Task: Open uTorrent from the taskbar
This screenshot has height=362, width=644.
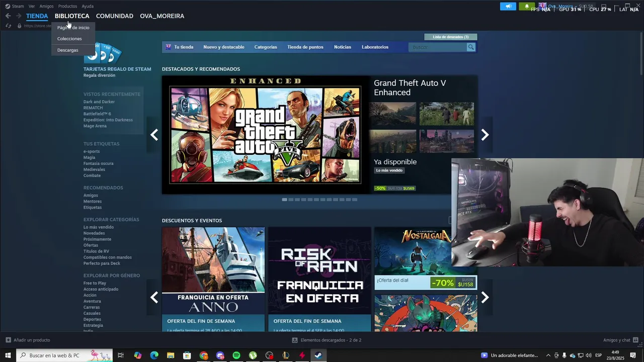Action: pos(253,355)
